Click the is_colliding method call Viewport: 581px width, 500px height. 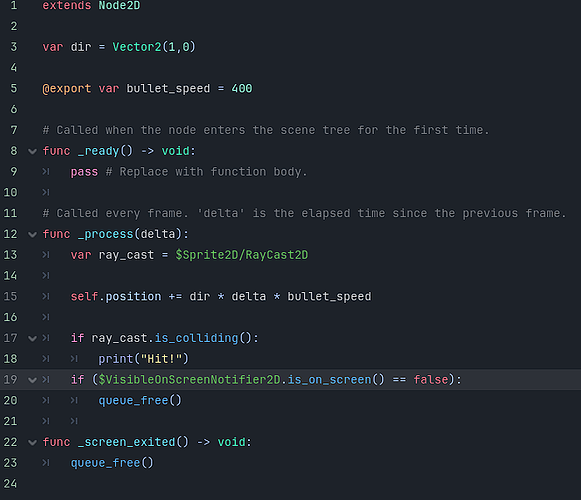(x=196, y=338)
